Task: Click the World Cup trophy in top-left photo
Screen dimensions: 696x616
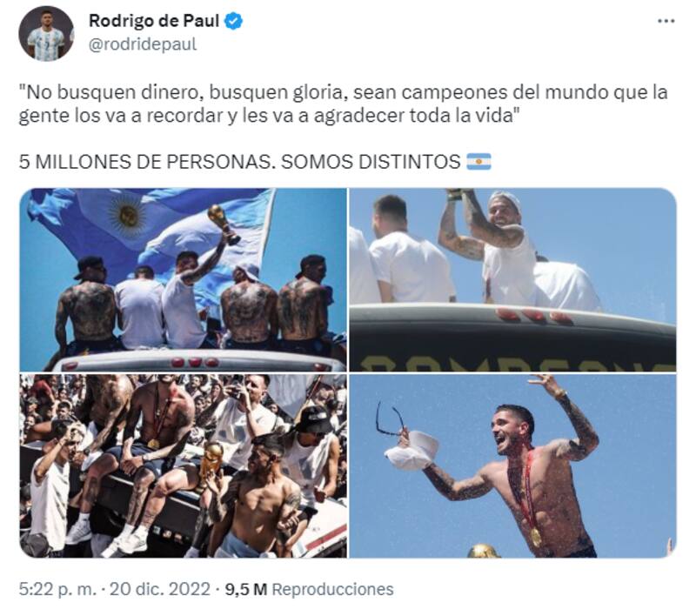Action: [224, 224]
